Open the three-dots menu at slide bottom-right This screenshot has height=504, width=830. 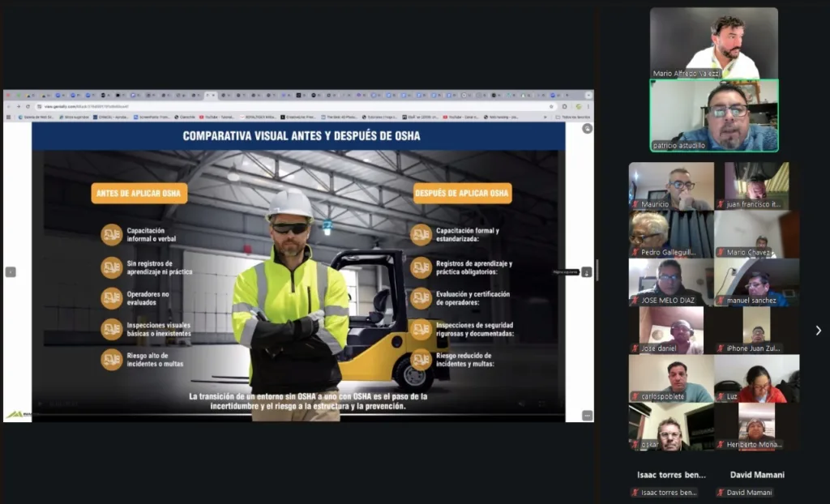tap(587, 415)
